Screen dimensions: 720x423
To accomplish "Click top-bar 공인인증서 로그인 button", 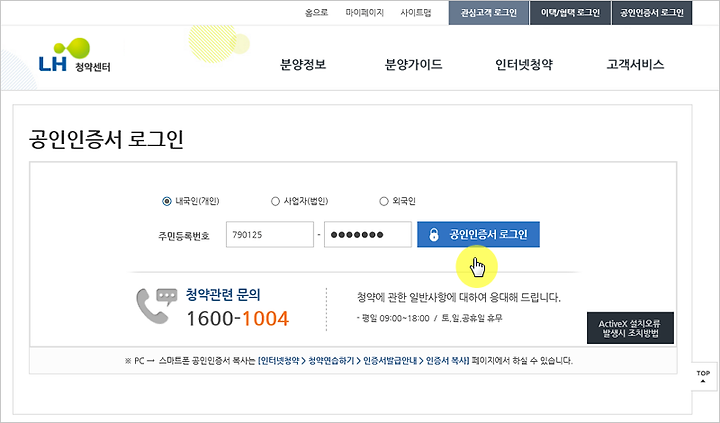I will pyautogui.click(x=652, y=13).
